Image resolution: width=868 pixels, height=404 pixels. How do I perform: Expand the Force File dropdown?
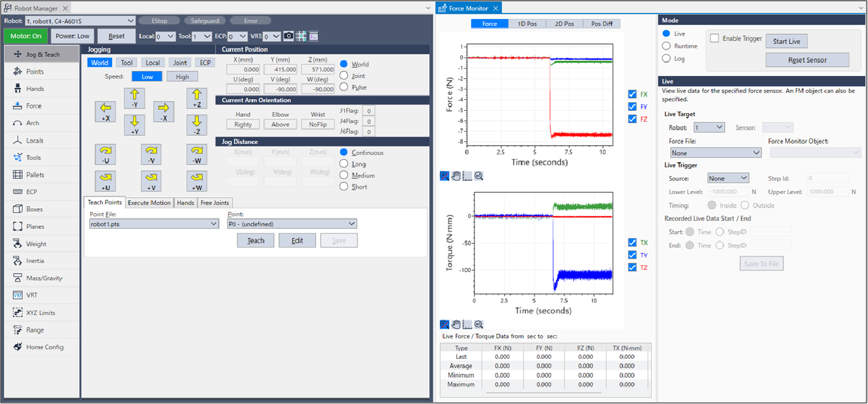(x=715, y=153)
